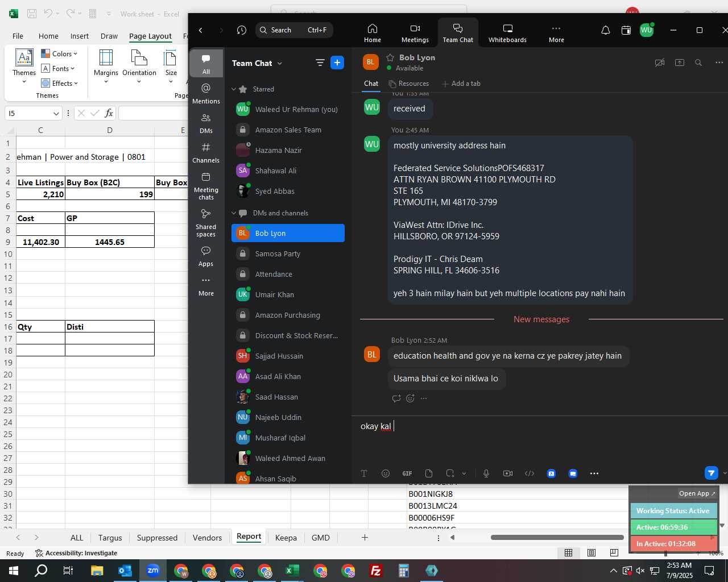This screenshot has width=728, height=582.
Task: Expand screenshot options dropdown arrow
Action: [x=464, y=473]
